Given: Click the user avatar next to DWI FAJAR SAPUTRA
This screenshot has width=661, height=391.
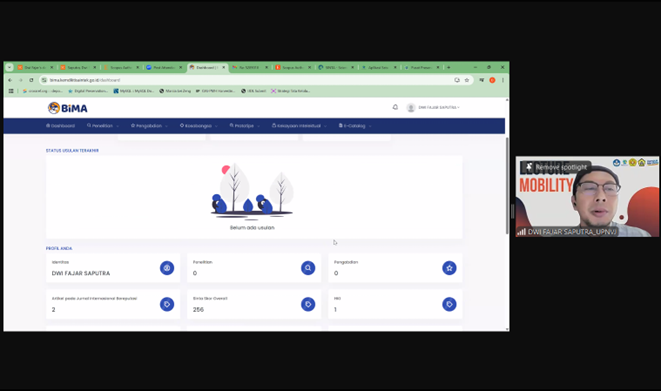Looking at the screenshot, I should tap(411, 108).
